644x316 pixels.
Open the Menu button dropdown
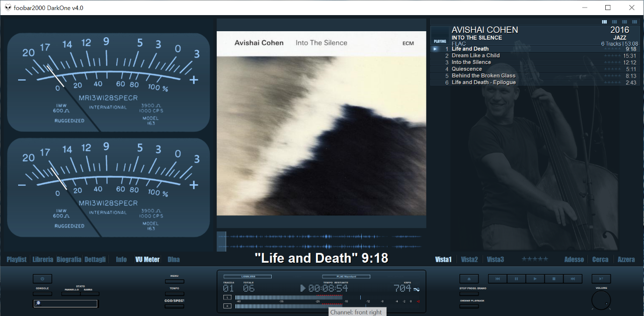click(175, 281)
